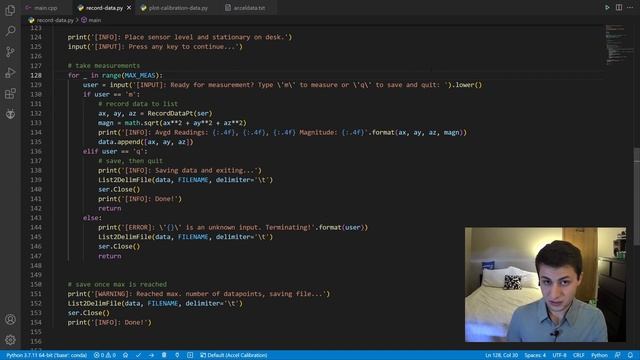Click the PlatformIO Build checkmark icon
Image resolution: width=640 pixels, height=360 pixels.
[x=138, y=355]
